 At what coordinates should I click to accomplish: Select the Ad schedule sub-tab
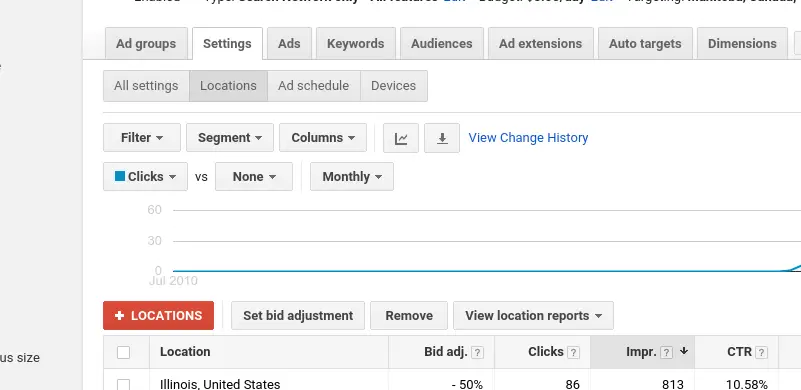pyautogui.click(x=314, y=86)
